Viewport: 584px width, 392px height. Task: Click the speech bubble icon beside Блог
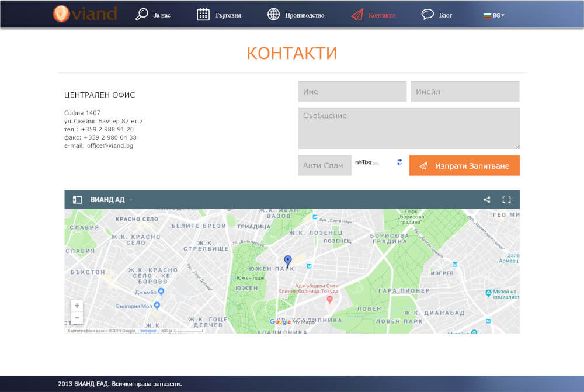pos(427,14)
